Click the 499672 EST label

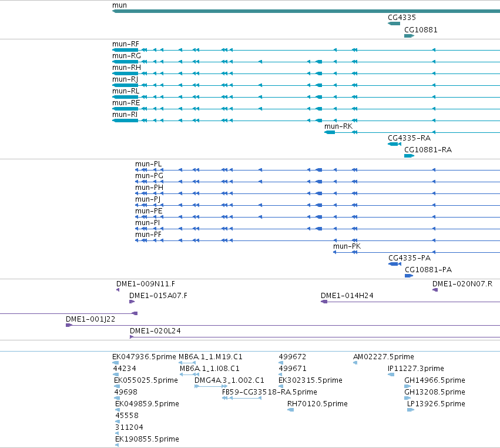pos(293,356)
